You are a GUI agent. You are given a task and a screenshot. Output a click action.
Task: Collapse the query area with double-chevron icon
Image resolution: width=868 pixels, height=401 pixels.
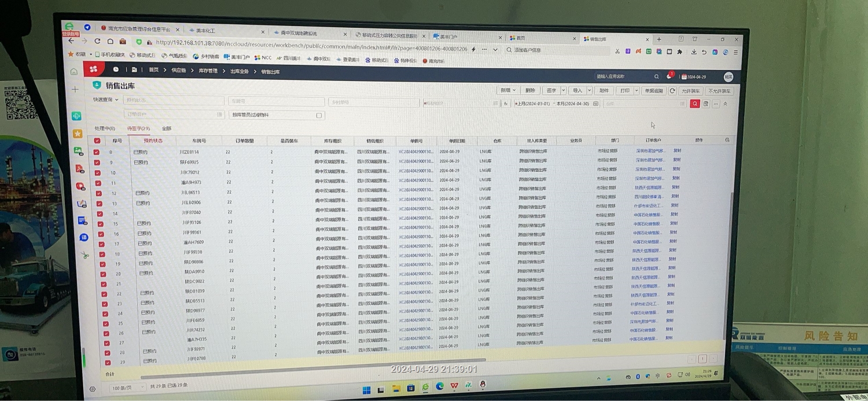tap(725, 104)
